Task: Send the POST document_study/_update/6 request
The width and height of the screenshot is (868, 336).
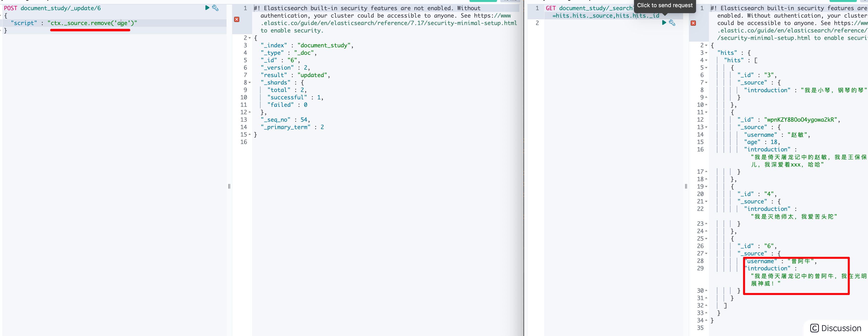Action: (207, 8)
